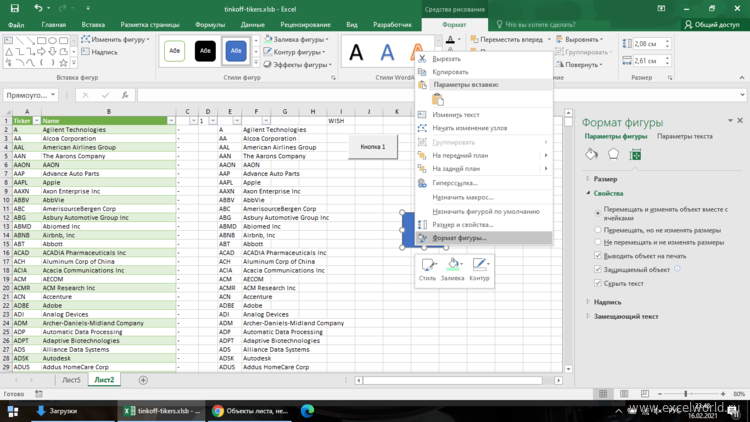Toggle 'Выводить объект на печать' checkbox
This screenshot has height=422, width=750.
click(x=597, y=255)
